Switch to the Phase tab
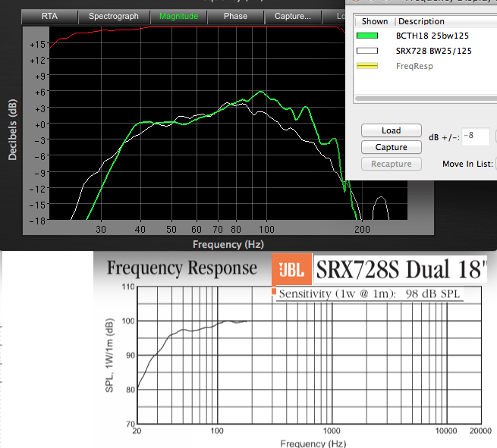Viewport: 497px width, 448px height. click(235, 17)
